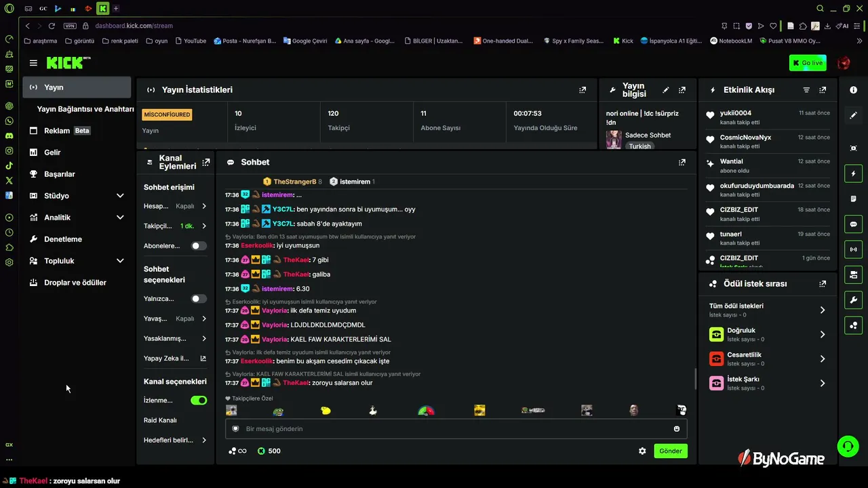Click TheKael username on message zoroyu salarsan olur
Screen dimensions: 868x488
(x=296, y=383)
